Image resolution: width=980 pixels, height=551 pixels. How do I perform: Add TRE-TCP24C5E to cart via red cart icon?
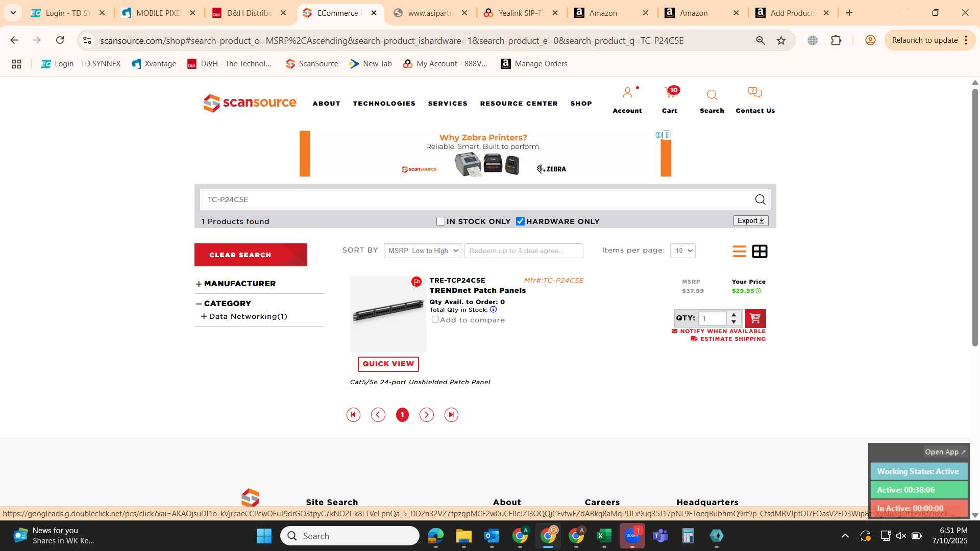click(x=755, y=318)
